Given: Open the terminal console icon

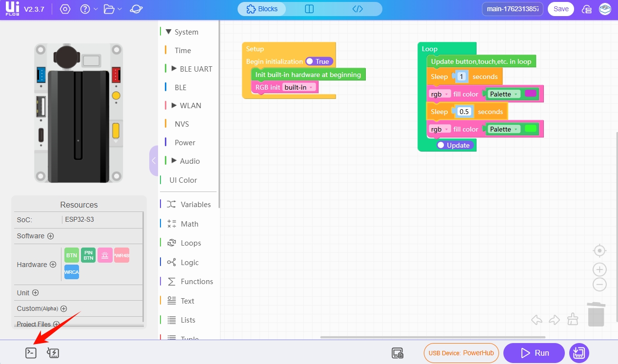Looking at the screenshot, I should tap(31, 353).
